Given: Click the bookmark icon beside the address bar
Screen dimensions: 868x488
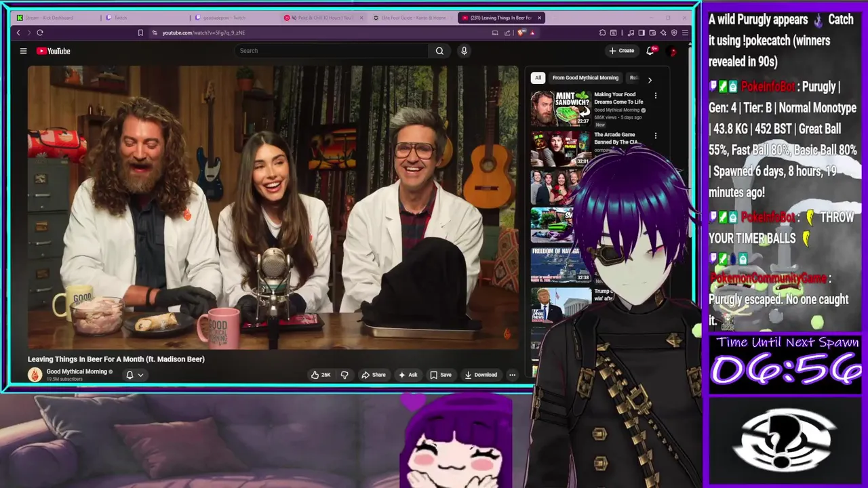Looking at the screenshot, I should pyautogui.click(x=140, y=33).
